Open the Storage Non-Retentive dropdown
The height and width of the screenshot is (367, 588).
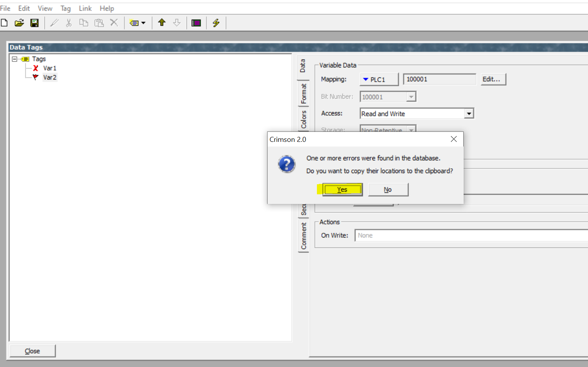(388, 129)
